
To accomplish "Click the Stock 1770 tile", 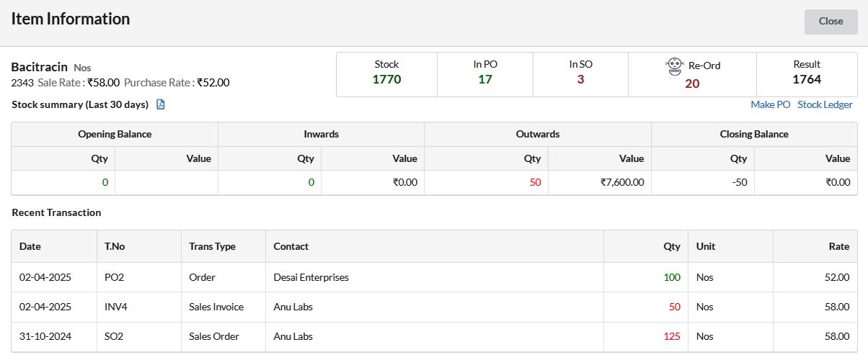I will (386, 74).
